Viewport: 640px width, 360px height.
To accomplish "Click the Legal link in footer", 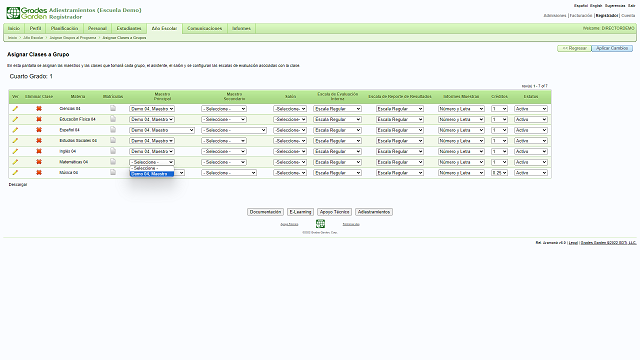I will 573,243.
